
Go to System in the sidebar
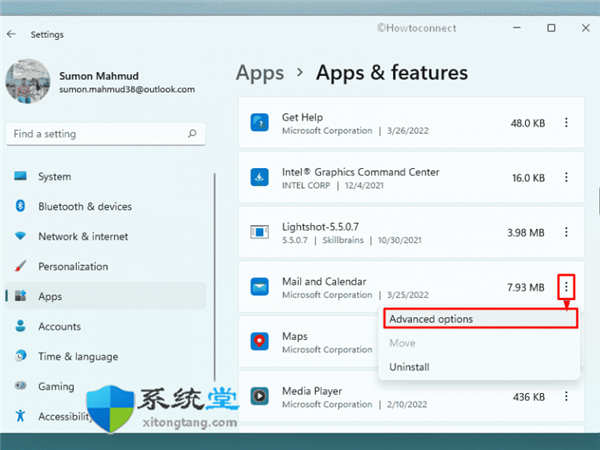click(x=55, y=176)
